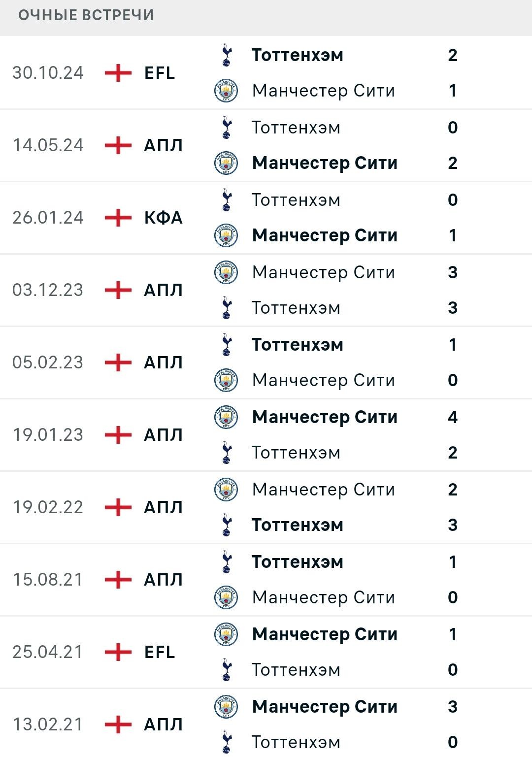Viewport: 532px width, 757px height.
Task: Click score 4 for Manchester City 19.01.23
Action: 453,417
